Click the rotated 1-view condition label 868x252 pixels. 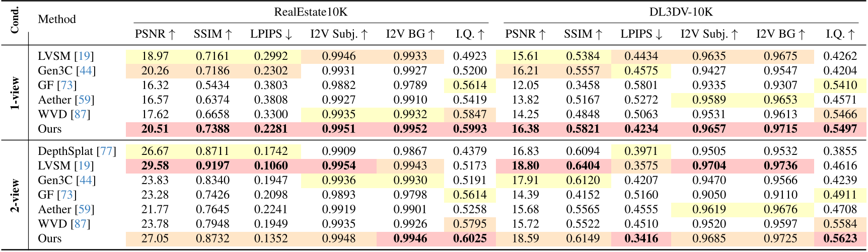click(15, 93)
